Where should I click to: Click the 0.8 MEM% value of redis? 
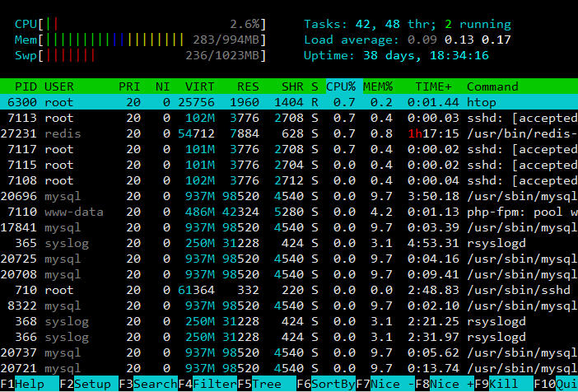381,133
